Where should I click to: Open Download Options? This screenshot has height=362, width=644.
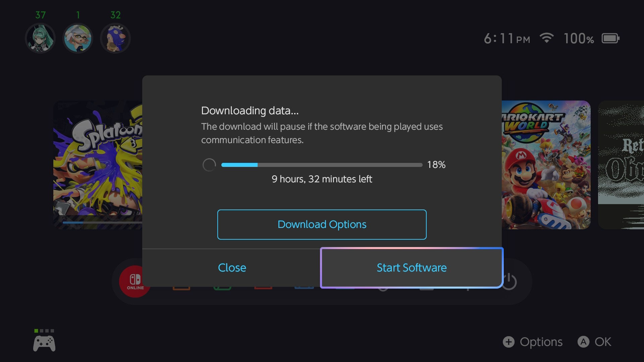click(x=322, y=225)
